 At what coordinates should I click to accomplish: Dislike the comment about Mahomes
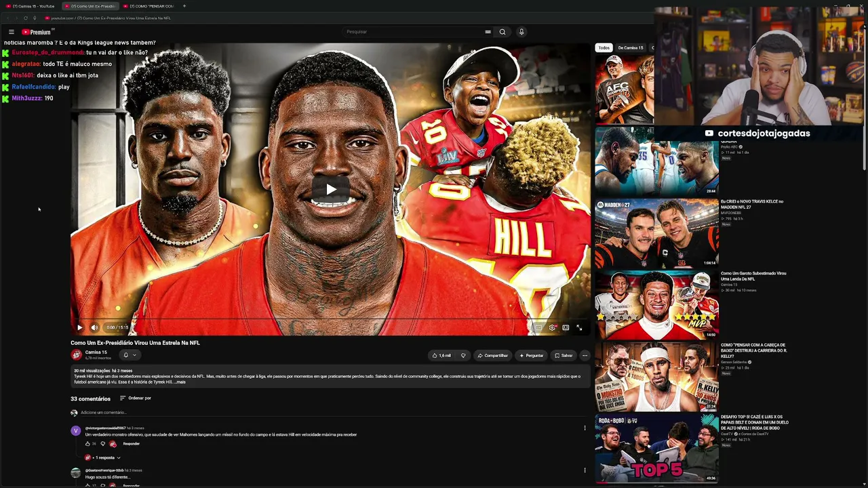(x=103, y=444)
